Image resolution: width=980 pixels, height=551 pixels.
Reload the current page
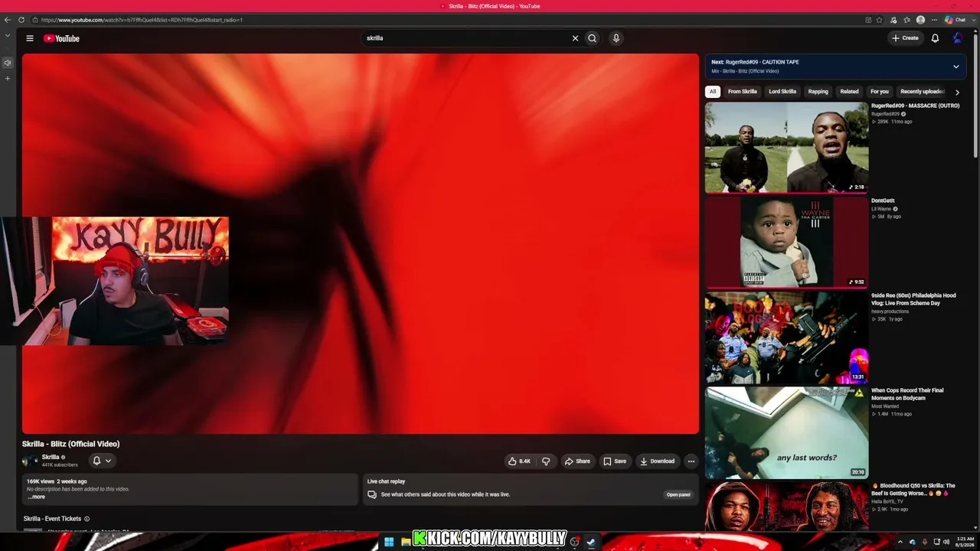(x=21, y=20)
